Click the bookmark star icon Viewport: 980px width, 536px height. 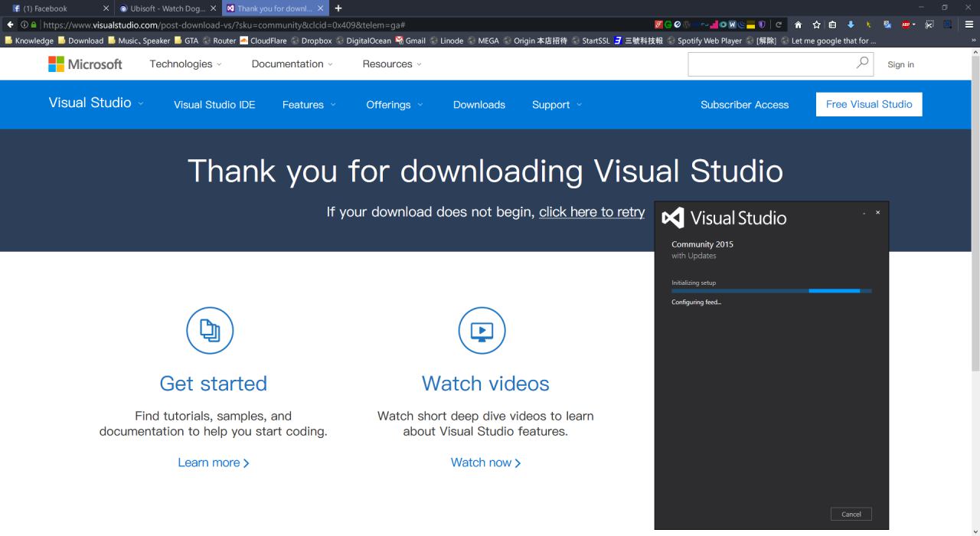[x=816, y=25]
